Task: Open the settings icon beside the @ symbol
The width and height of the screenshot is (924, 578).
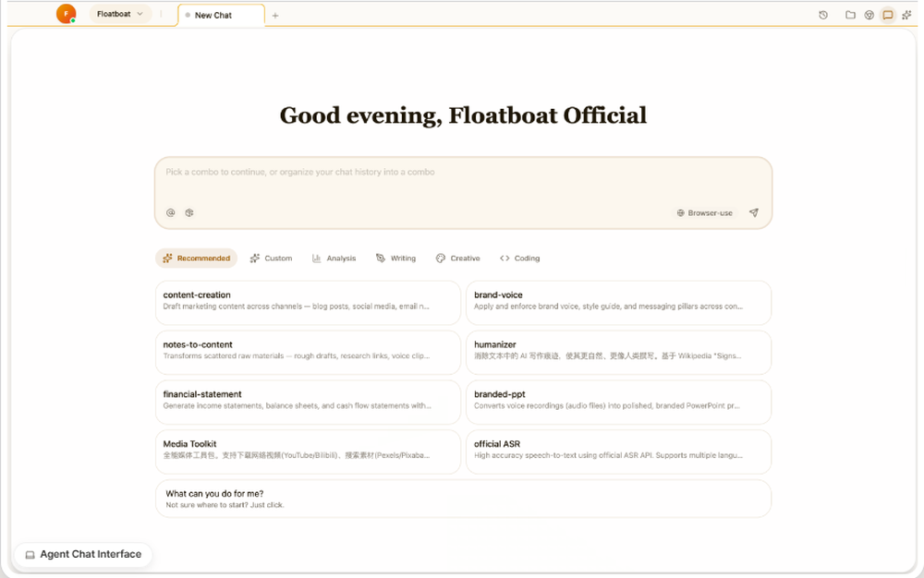Action: click(189, 212)
